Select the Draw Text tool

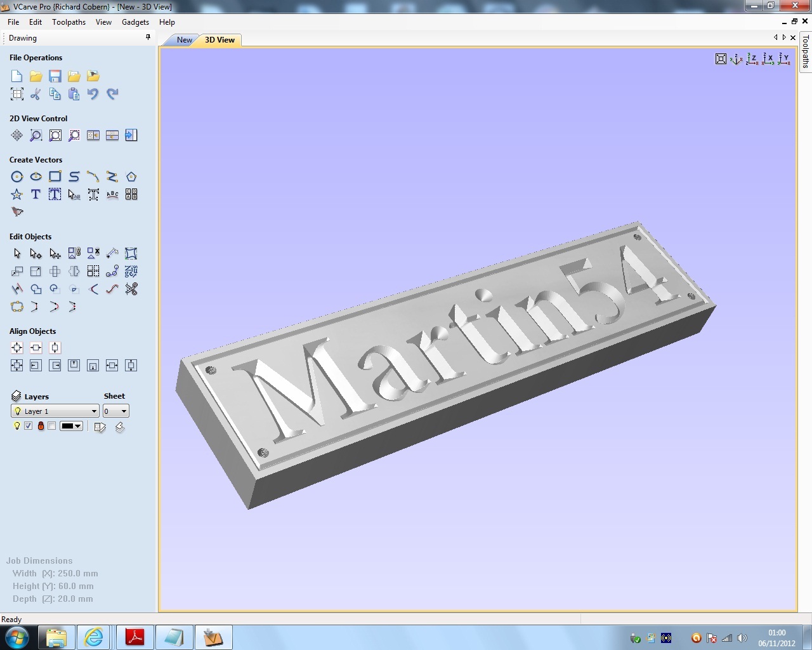pyautogui.click(x=36, y=195)
